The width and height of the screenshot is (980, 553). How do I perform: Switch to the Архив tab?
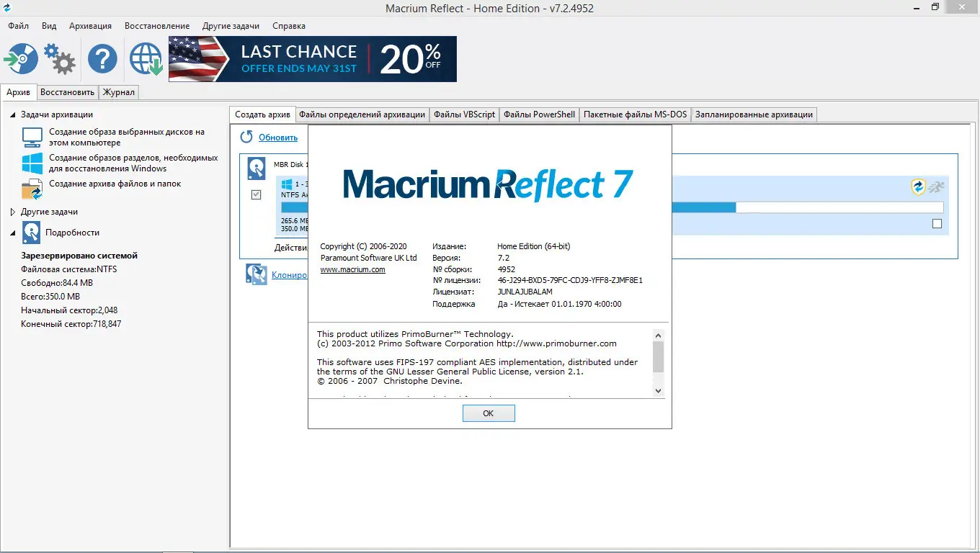[x=18, y=92]
